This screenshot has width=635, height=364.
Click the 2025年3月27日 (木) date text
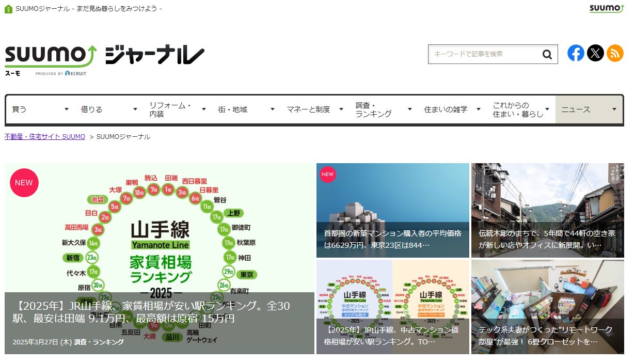coord(42,342)
